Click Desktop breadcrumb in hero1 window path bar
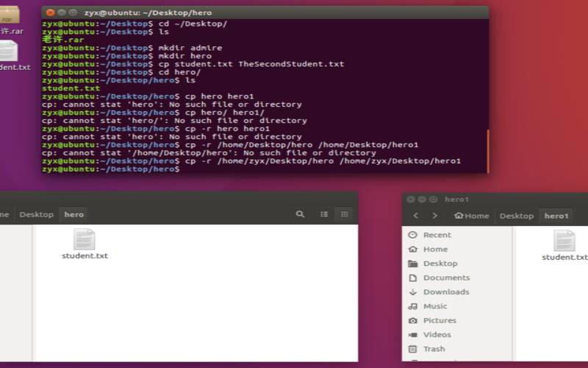 click(x=516, y=216)
